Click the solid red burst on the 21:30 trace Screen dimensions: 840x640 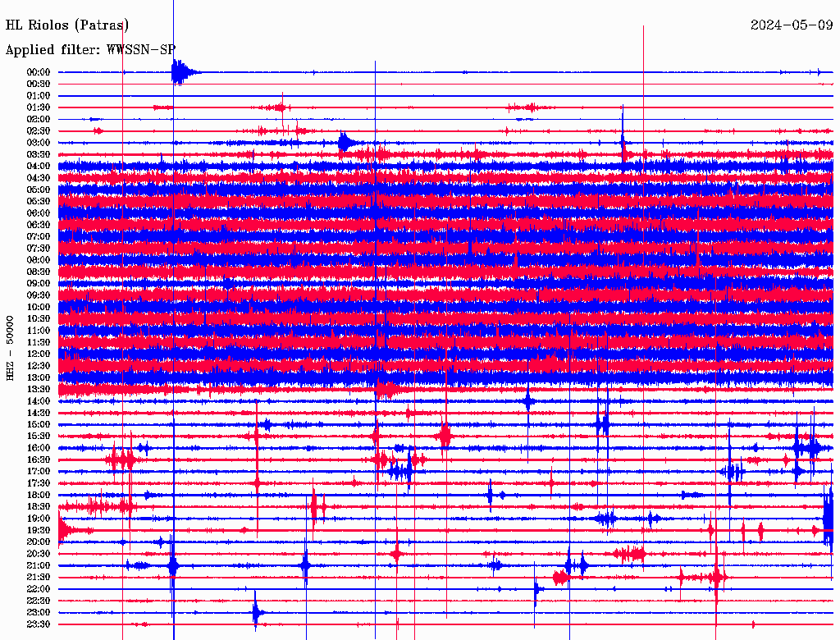point(560,578)
